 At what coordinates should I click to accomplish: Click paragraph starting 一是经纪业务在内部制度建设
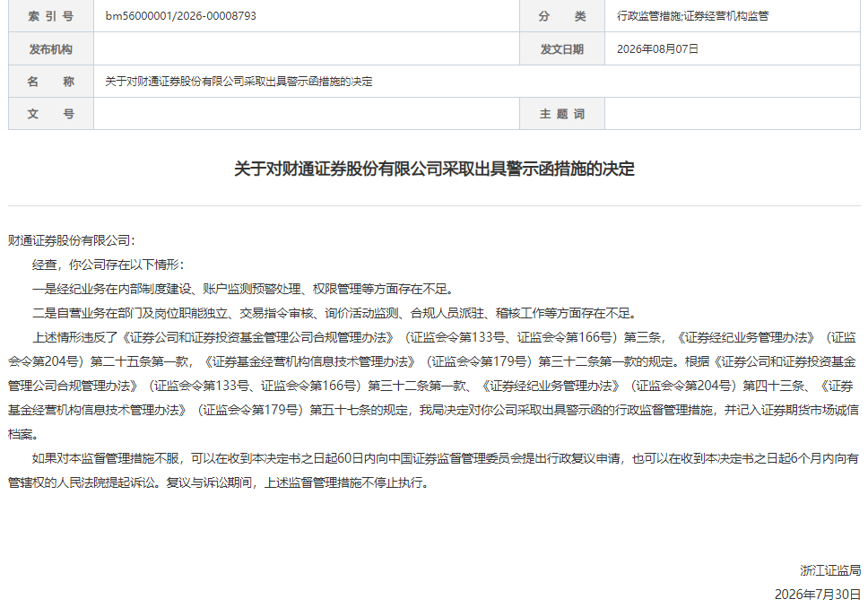click(244, 289)
